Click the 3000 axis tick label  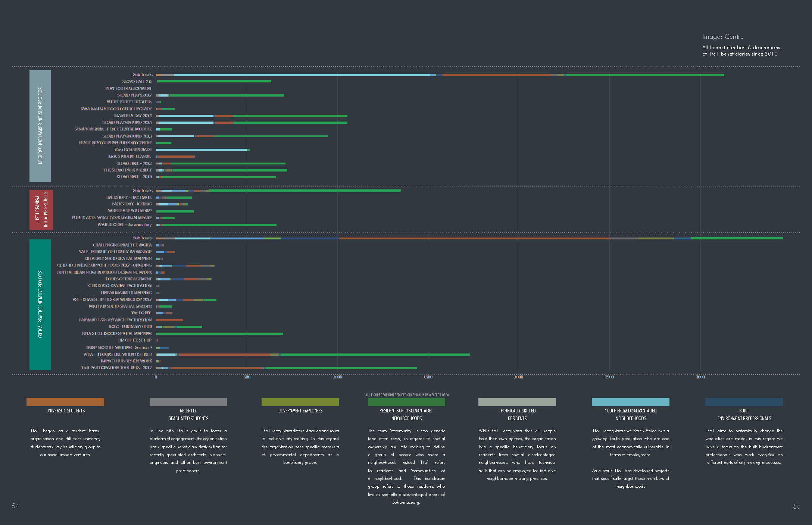[x=700, y=377]
